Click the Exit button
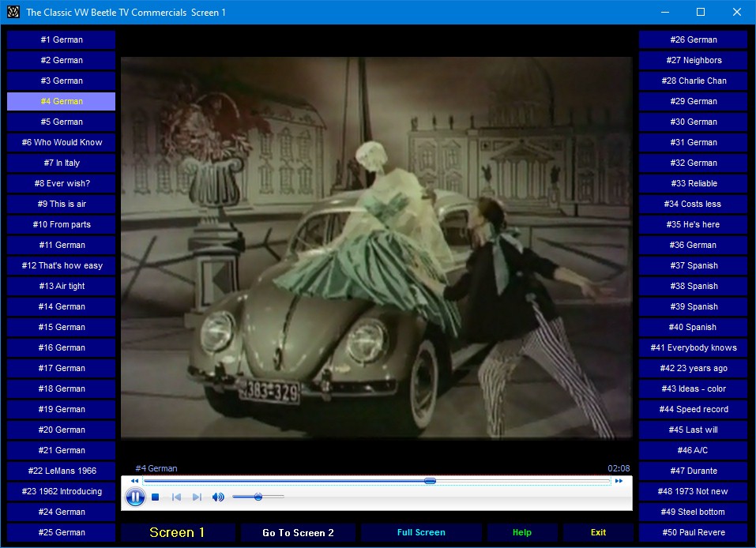This screenshot has height=548, width=756. pos(598,532)
